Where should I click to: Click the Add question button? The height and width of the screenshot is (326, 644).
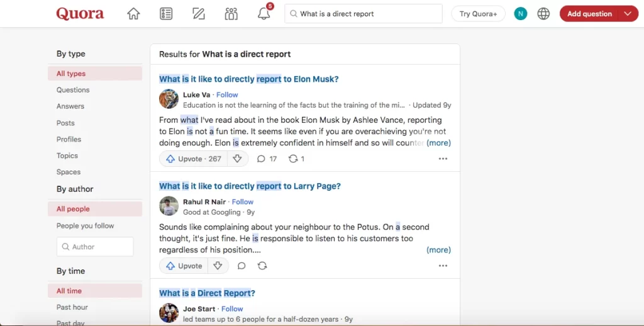(x=589, y=14)
